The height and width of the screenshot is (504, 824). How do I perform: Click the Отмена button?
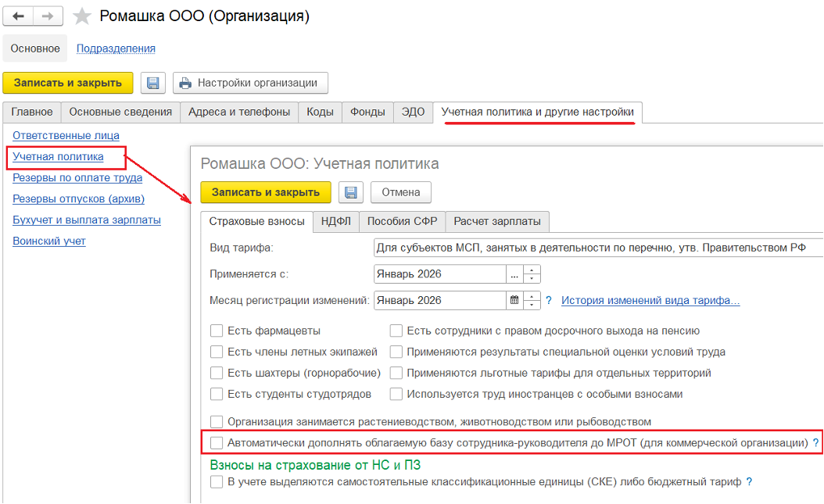(400, 192)
